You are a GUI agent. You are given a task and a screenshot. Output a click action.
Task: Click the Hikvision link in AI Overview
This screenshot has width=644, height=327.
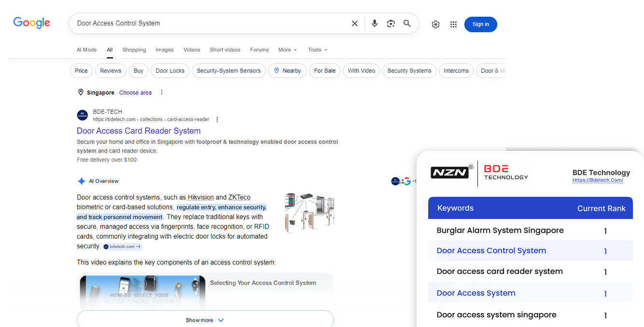201,197
